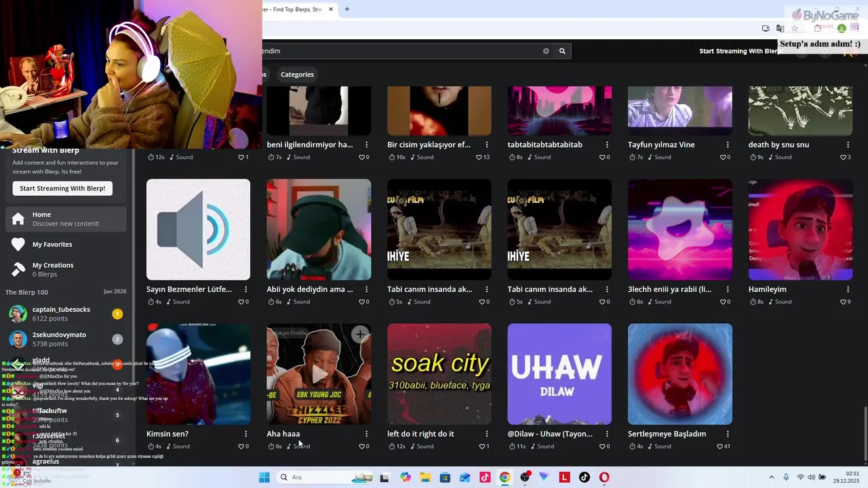Open the black TikTok icon in taskbar

tap(585, 477)
